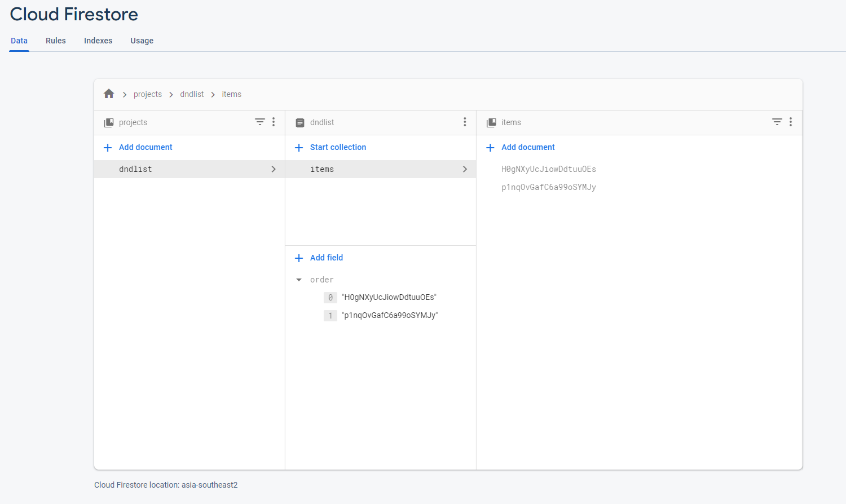
Task: Switch to the Rules tab
Action: (56, 41)
